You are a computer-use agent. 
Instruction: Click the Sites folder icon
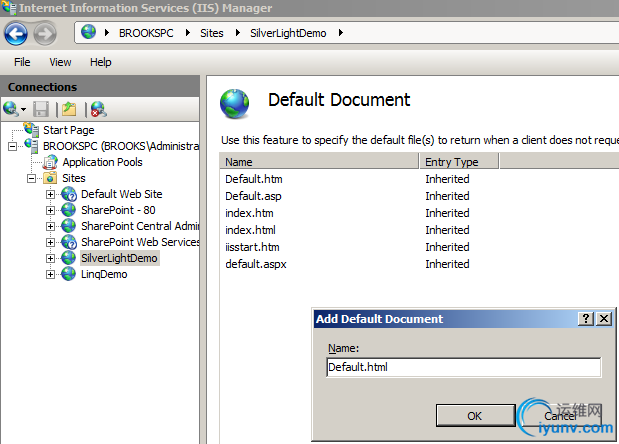point(50,178)
